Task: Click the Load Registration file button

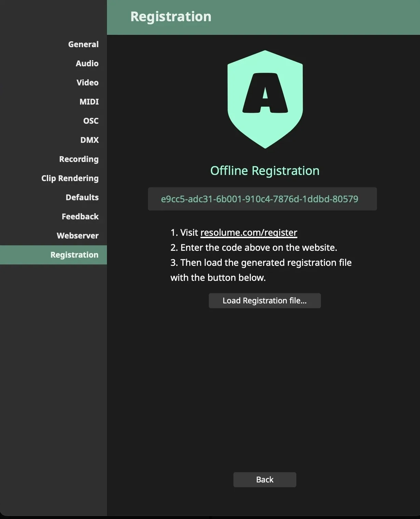Action: coord(265,301)
